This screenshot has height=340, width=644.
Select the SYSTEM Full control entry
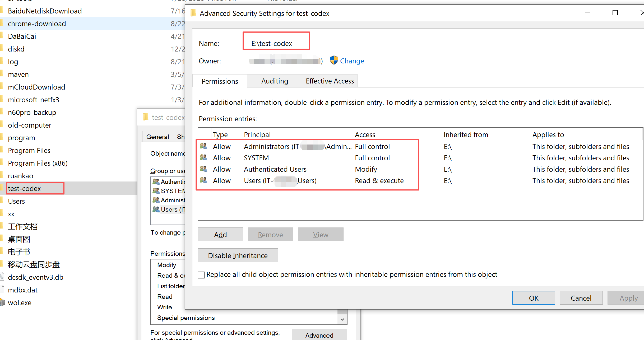(420, 158)
